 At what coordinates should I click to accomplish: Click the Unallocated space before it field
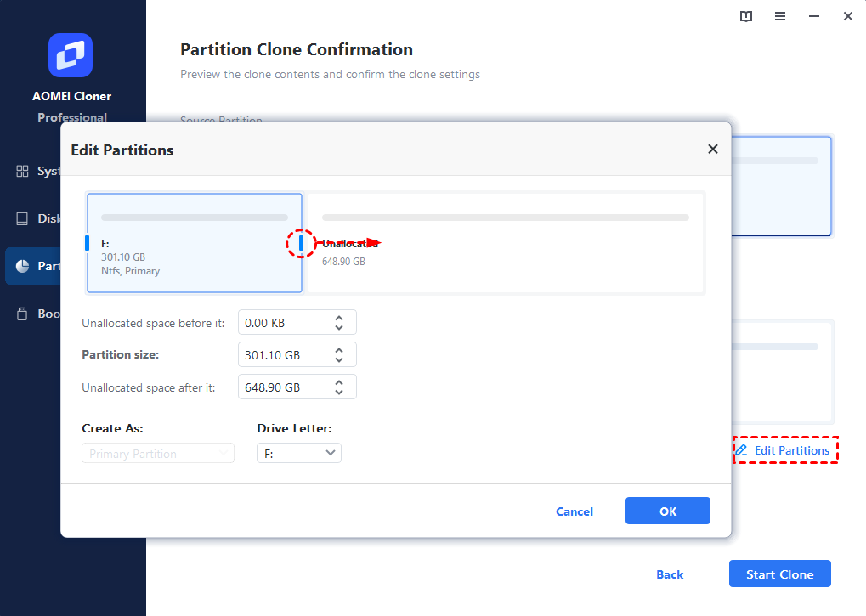(x=297, y=322)
